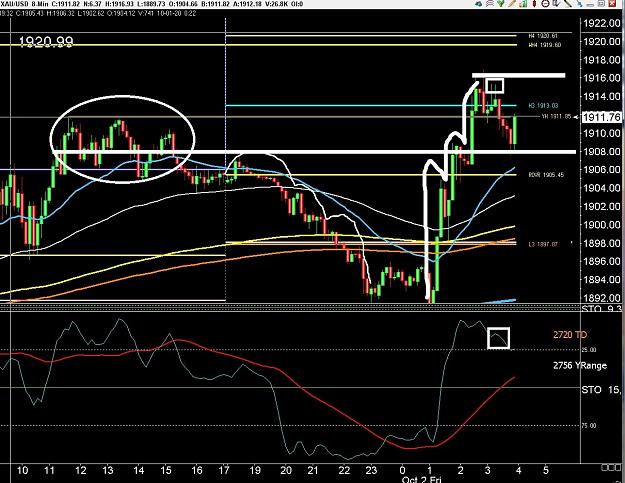625x483 pixels.
Task: Click the 2720 TD indicator label
Action: (570, 335)
